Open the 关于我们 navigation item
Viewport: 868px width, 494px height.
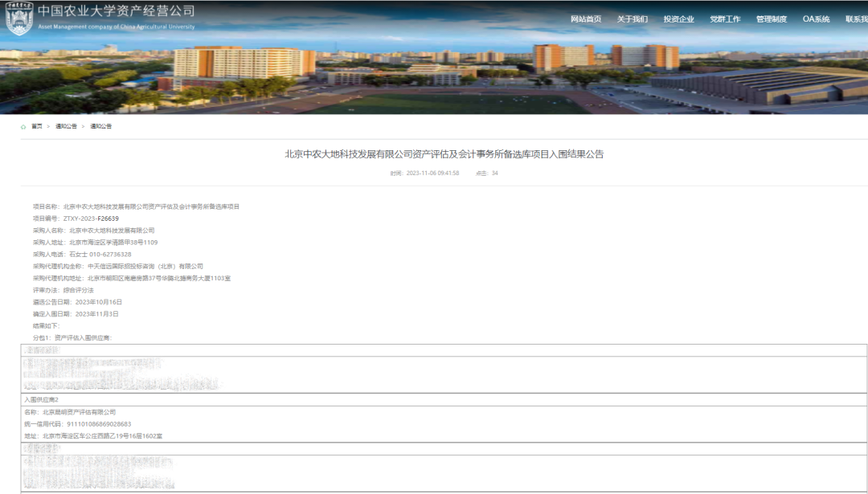point(633,19)
